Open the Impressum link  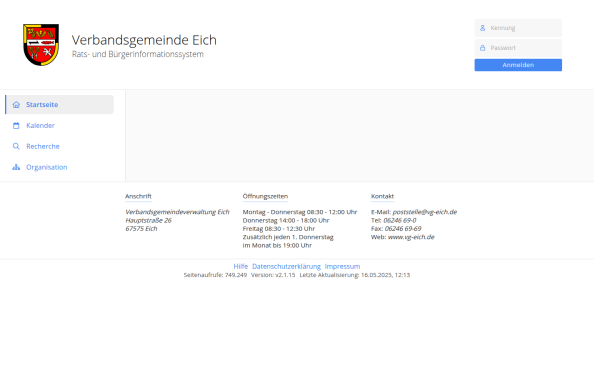coord(342,266)
